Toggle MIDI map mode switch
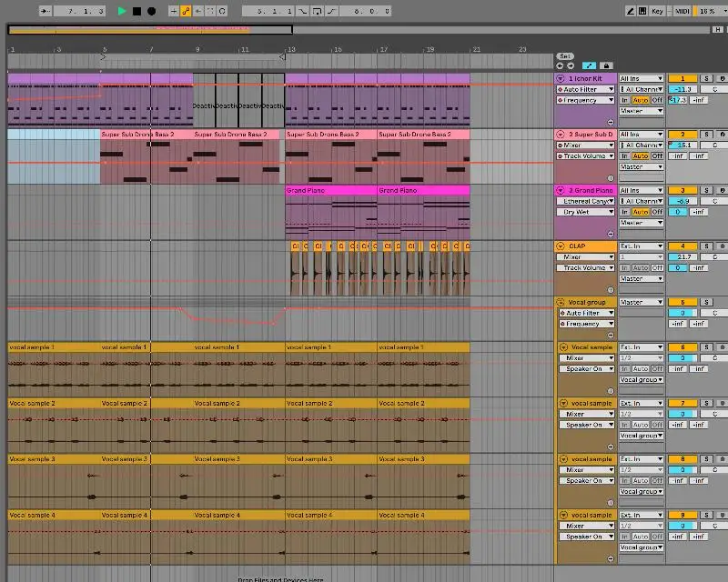The width and height of the screenshot is (728, 582). 681,11
